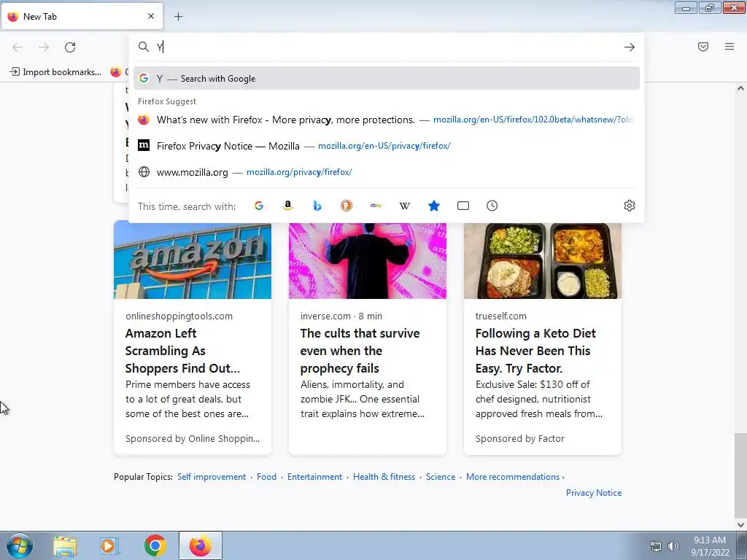The image size is (747, 560).
Task: Open the Science topic link
Action: point(441,477)
